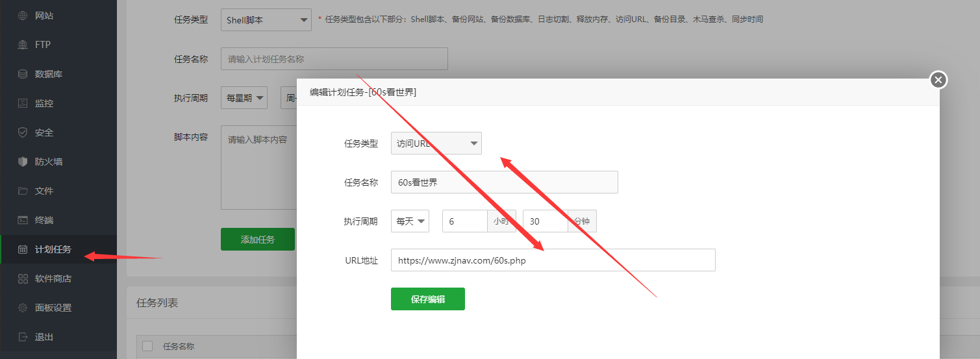Click the 计划任务 calendar icon
The width and height of the screenshot is (980, 359).
pos(23,249)
